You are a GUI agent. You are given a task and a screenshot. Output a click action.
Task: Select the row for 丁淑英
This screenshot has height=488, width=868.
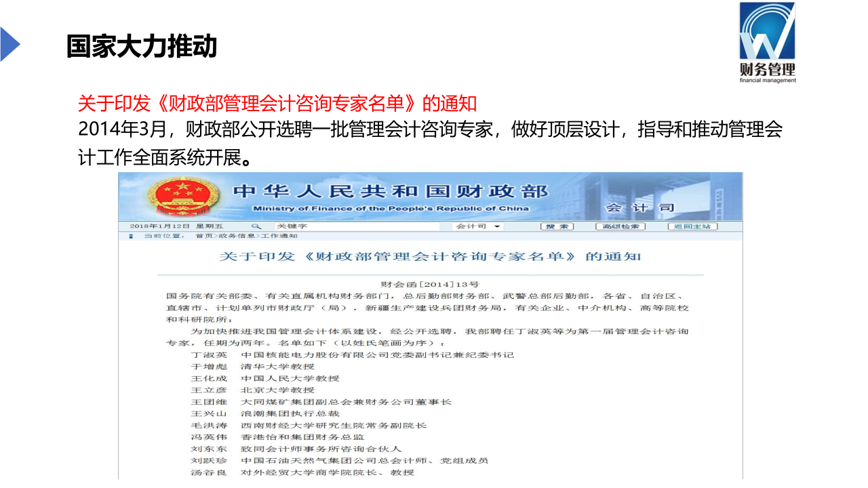[x=352, y=355]
